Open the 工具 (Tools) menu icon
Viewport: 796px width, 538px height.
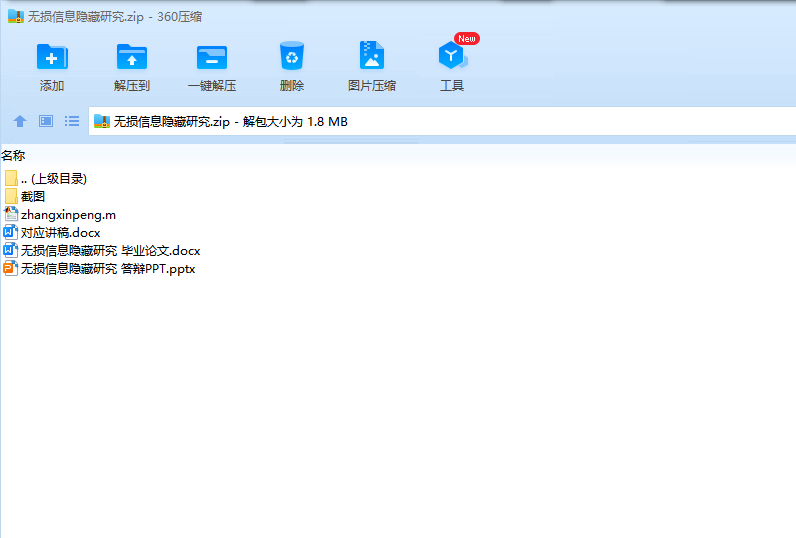452,55
